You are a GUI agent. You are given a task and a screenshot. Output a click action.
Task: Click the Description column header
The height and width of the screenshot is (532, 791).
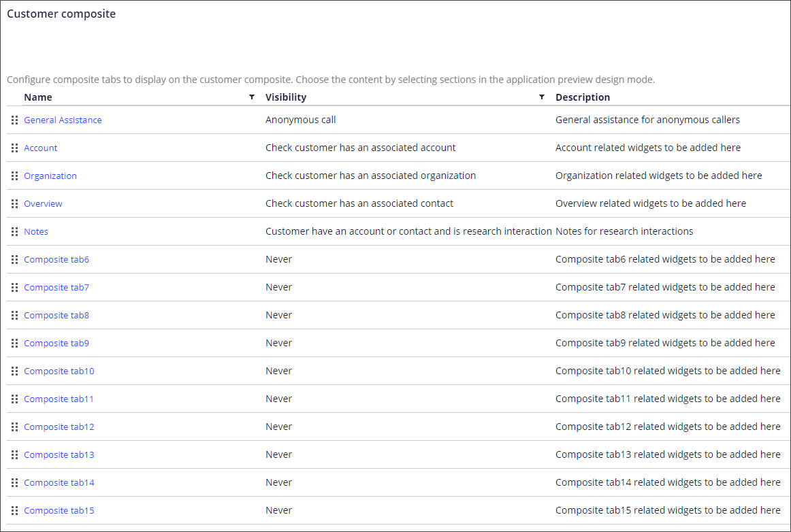tap(583, 97)
